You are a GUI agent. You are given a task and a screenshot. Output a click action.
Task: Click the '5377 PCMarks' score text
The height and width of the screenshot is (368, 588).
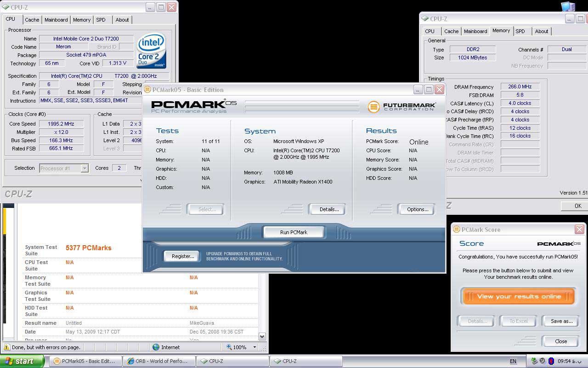click(89, 248)
